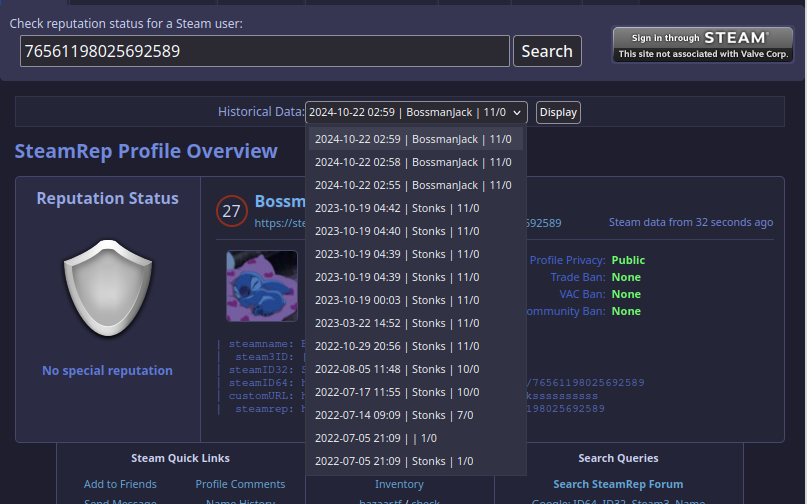Open Search SteamRep Forum link

click(618, 484)
